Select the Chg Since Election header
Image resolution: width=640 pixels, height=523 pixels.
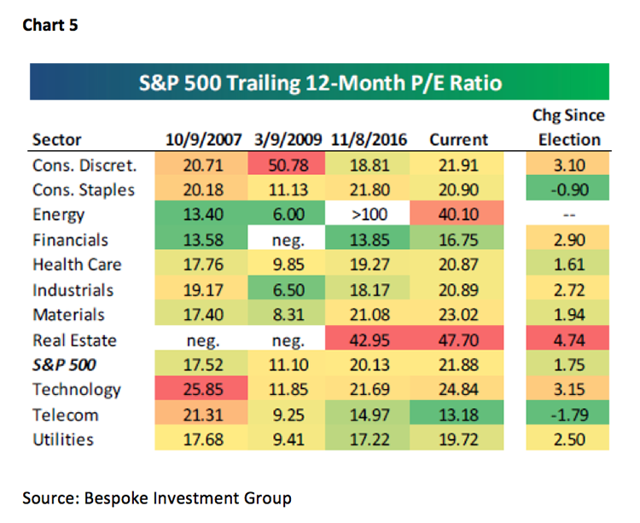(569, 127)
